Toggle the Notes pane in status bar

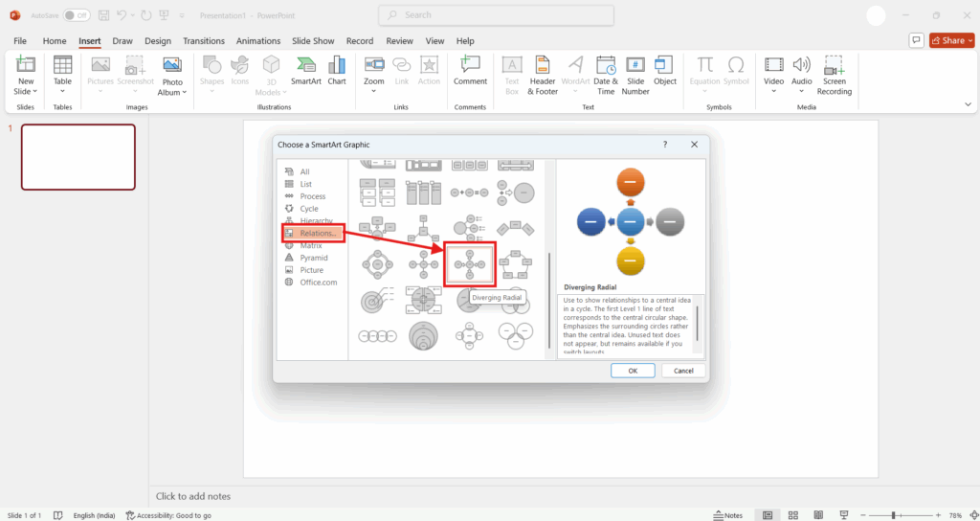[x=727, y=515]
